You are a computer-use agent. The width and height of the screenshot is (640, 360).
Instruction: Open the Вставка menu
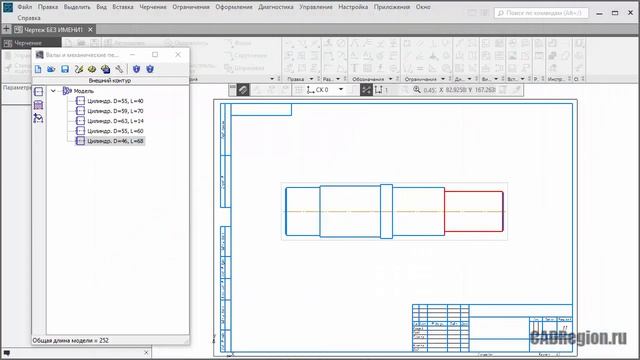pos(123,7)
